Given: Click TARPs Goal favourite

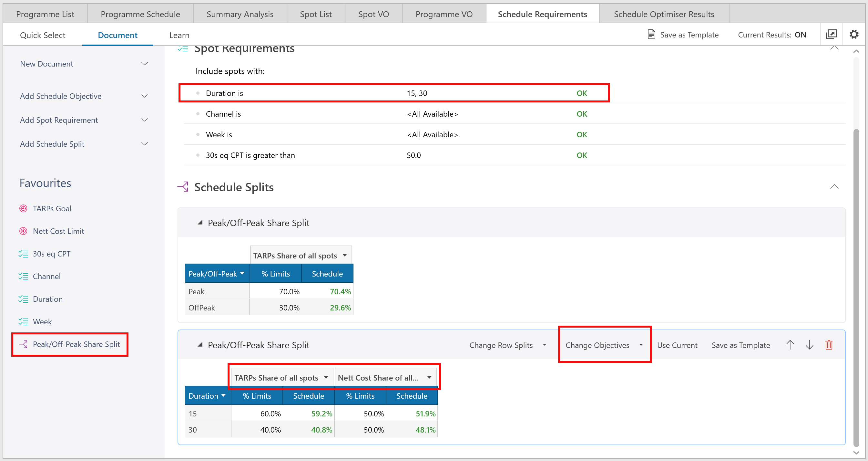Looking at the screenshot, I should point(52,208).
